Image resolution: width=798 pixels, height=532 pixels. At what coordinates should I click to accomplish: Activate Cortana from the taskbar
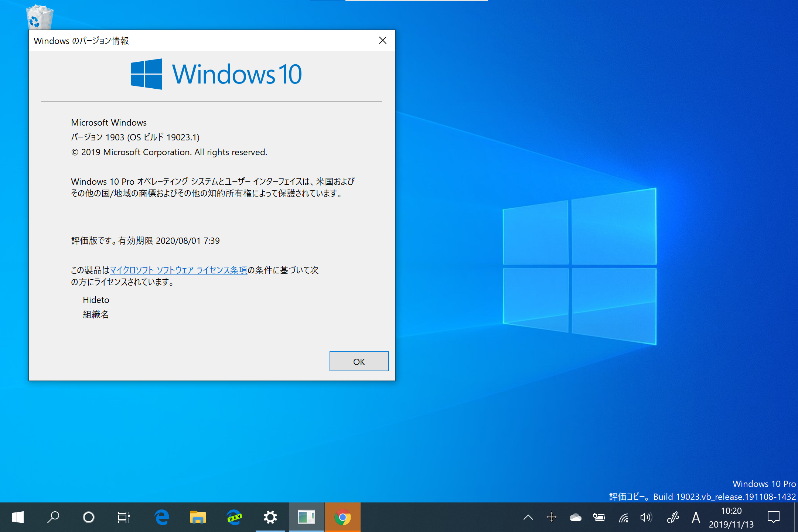[88, 517]
